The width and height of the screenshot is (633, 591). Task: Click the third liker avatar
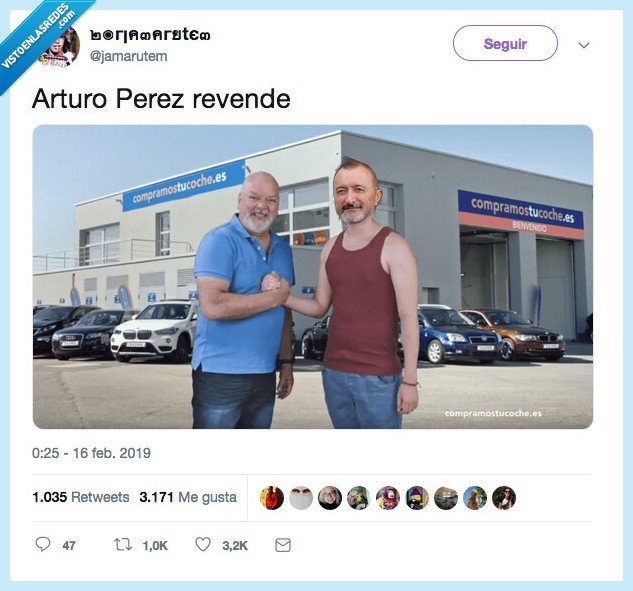coord(330,498)
